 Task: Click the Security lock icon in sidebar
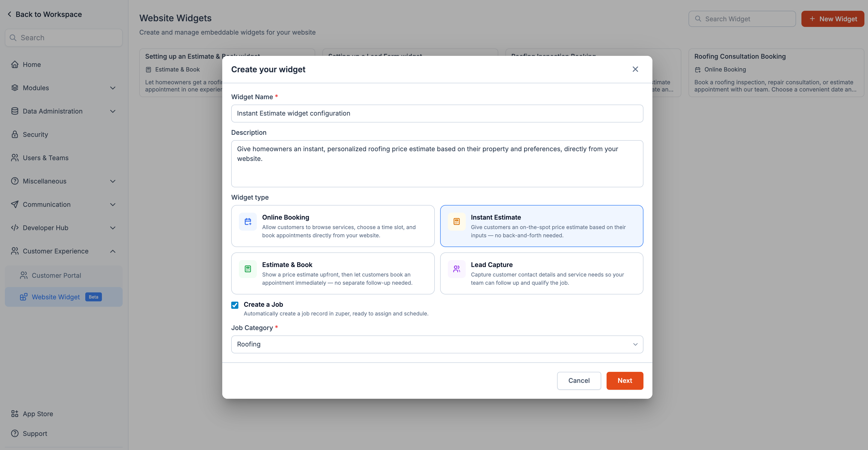click(15, 134)
